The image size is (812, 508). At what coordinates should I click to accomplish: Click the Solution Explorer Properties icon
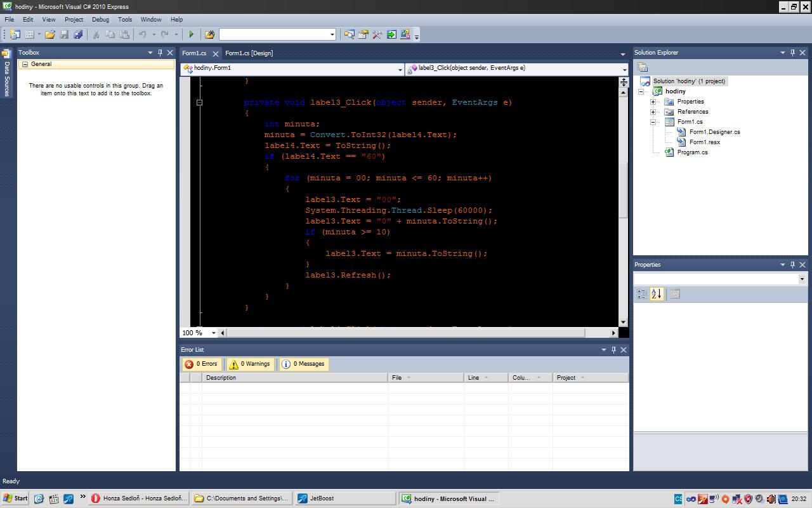[643, 67]
